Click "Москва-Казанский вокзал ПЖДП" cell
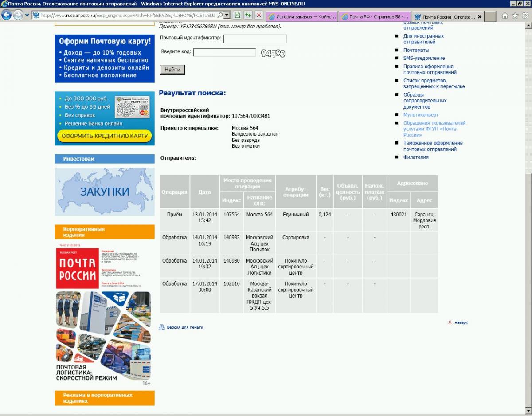532x416 pixels. click(259, 296)
